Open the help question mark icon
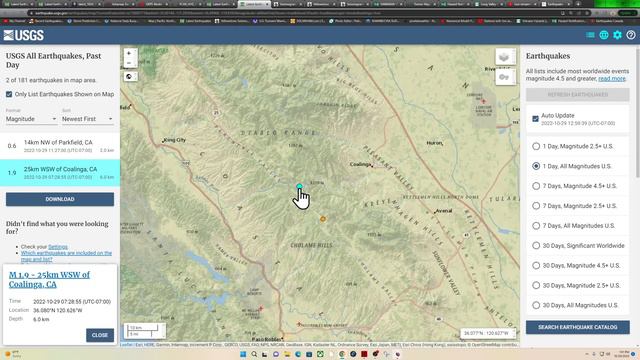 click(x=631, y=35)
